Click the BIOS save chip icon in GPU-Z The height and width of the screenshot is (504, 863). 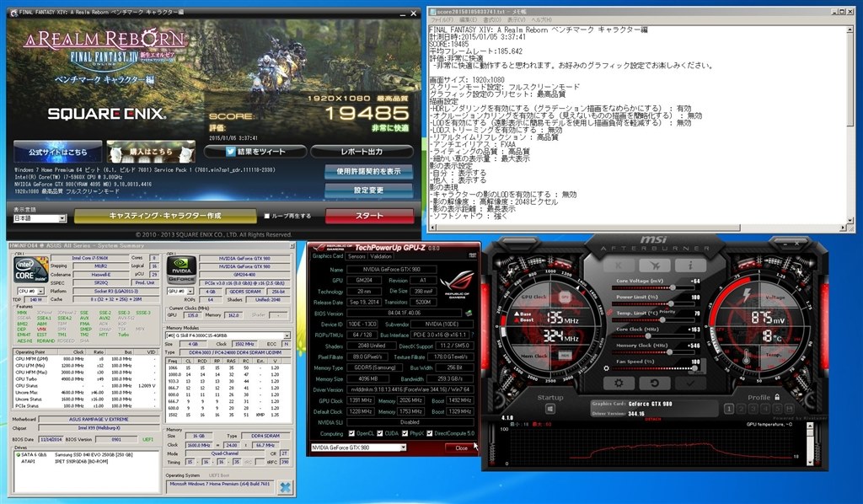coord(469,313)
